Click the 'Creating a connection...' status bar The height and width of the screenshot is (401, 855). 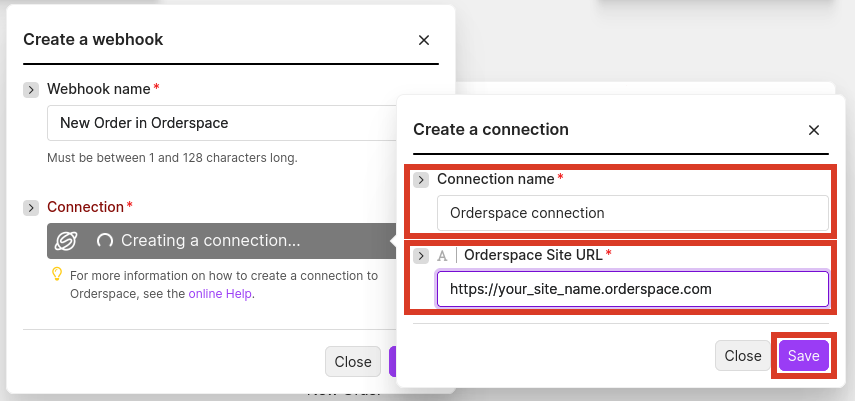pos(221,241)
